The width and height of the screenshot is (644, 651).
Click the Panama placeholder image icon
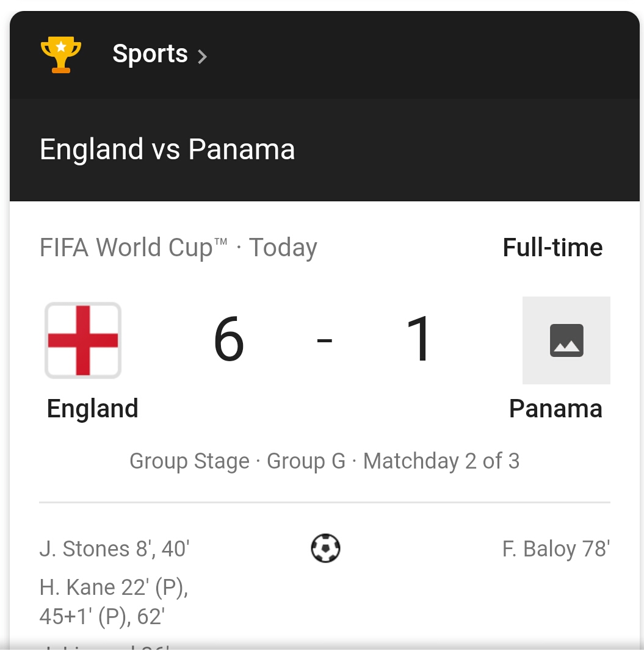566,340
